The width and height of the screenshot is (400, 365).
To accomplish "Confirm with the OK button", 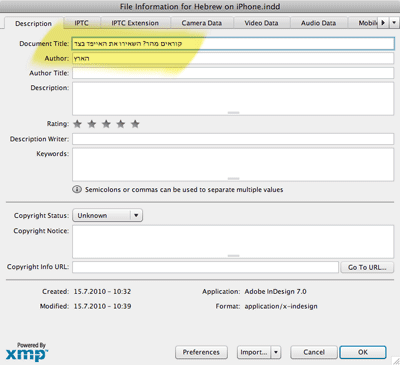I will point(363,352).
